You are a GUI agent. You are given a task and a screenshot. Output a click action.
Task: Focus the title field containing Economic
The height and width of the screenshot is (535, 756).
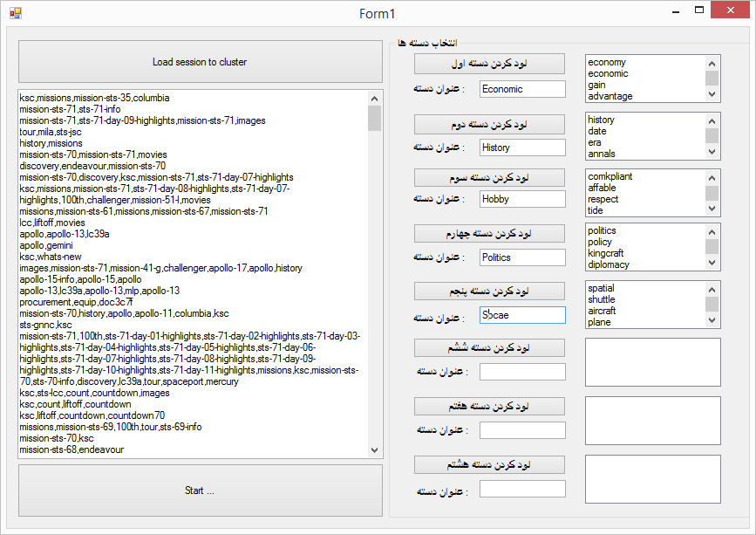pyautogui.click(x=522, y=89)
